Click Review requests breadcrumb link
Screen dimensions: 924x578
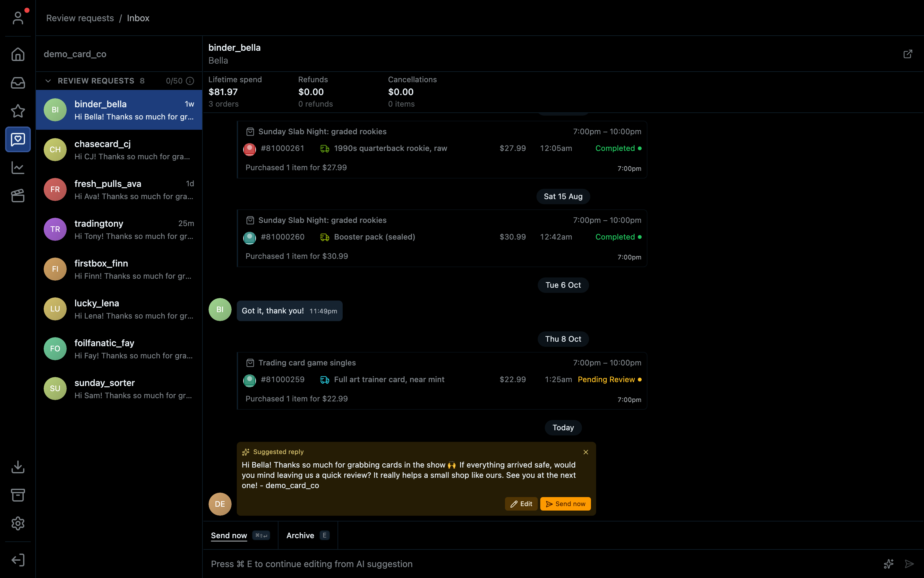pos(80,18)
